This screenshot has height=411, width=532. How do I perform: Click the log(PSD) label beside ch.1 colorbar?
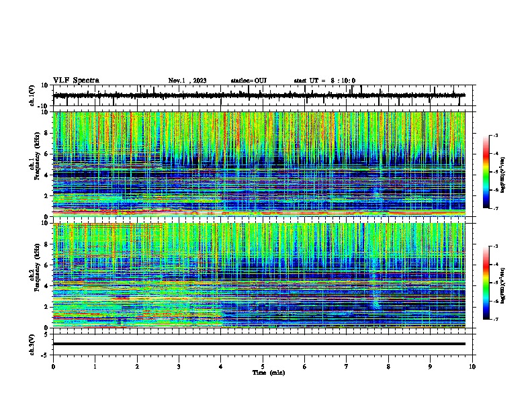tap(503, 175)
